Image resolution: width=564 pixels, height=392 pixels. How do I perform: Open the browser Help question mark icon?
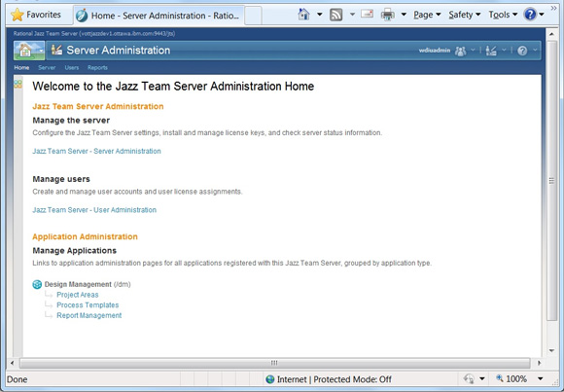530,15
